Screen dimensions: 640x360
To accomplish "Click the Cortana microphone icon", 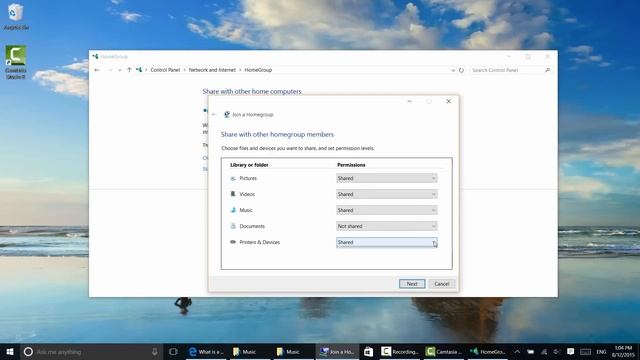I will point(155,351).
